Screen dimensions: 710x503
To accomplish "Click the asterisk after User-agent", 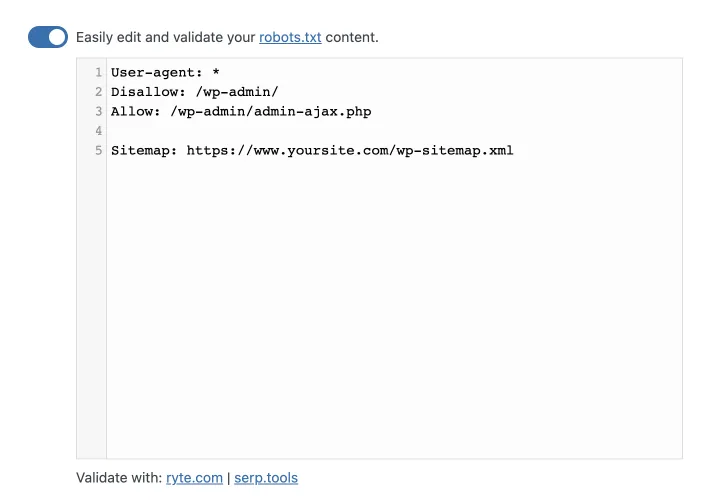I will (216, 72).
